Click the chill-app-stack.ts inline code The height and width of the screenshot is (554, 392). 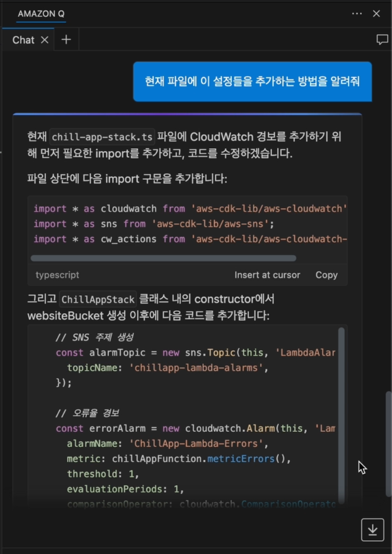click(102, 137)
